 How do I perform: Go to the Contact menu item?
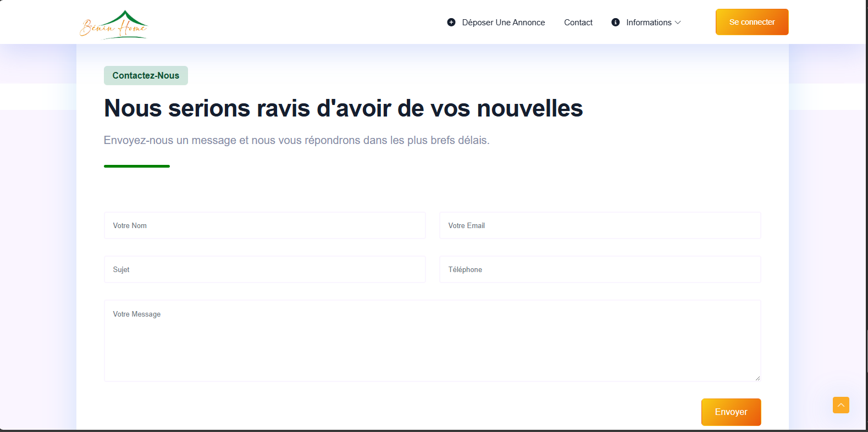[578, 23]
